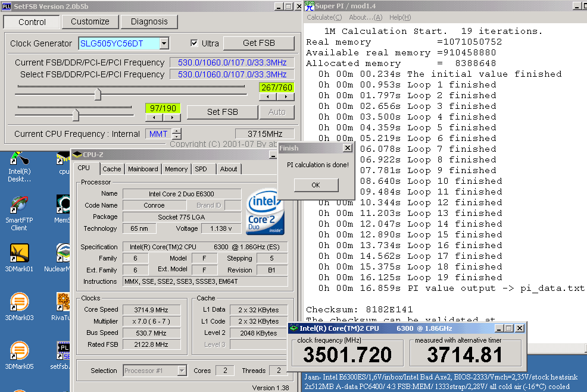Screen dimensions: 587x392
Task: Click the Multiplier value x 7.0
Action: (151, 321)
